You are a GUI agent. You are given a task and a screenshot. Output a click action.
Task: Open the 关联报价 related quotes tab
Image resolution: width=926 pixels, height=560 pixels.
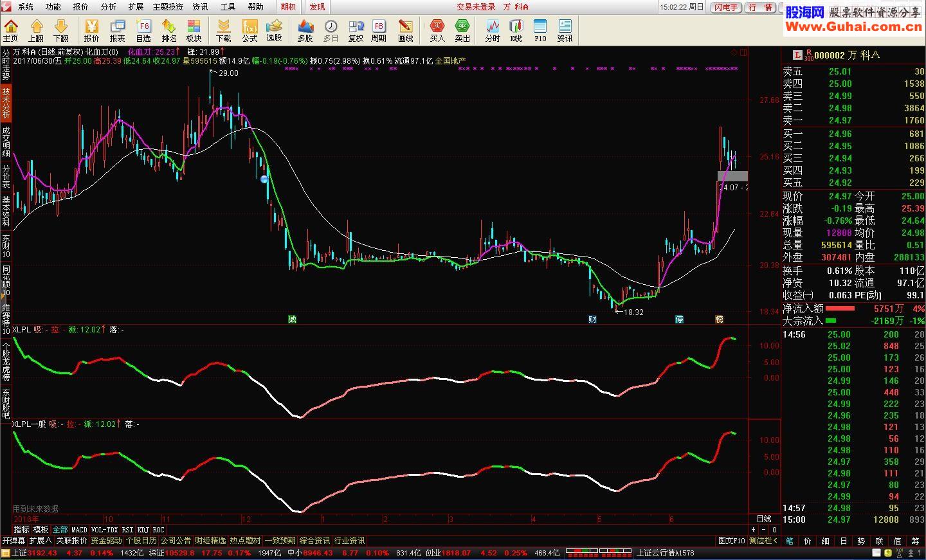click(x=71, y=541)
